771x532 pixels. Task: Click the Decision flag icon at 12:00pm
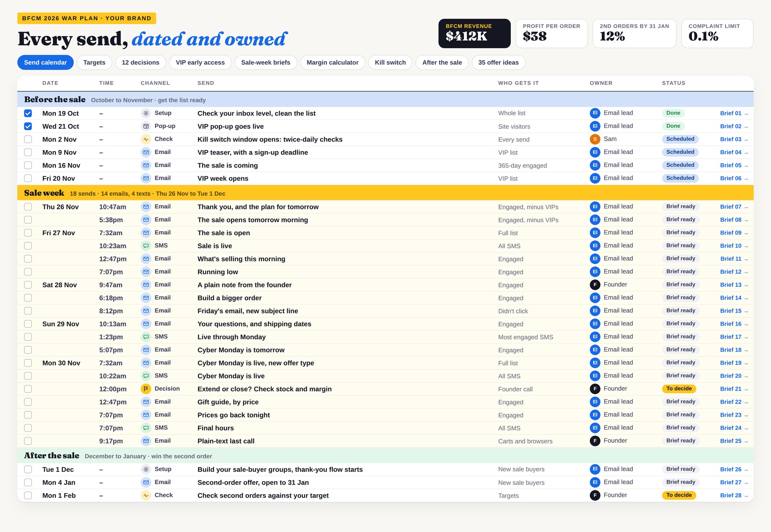pos(146,389)
